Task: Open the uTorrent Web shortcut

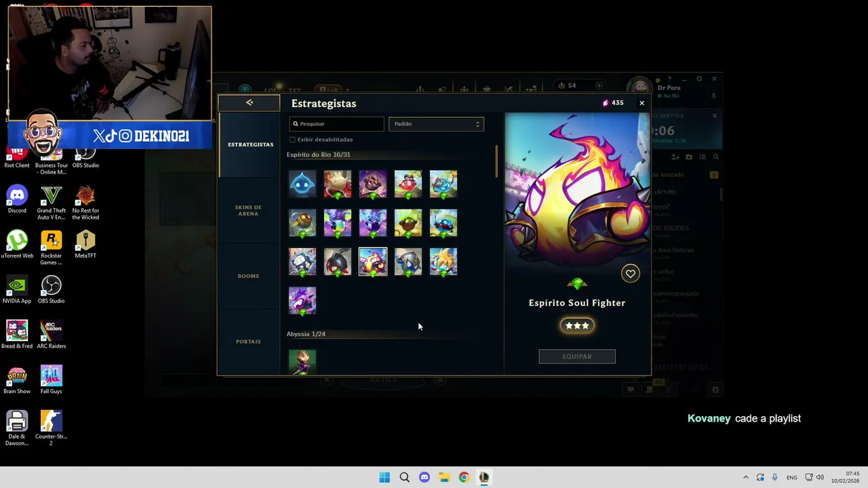Action: [x=17, y=245]
